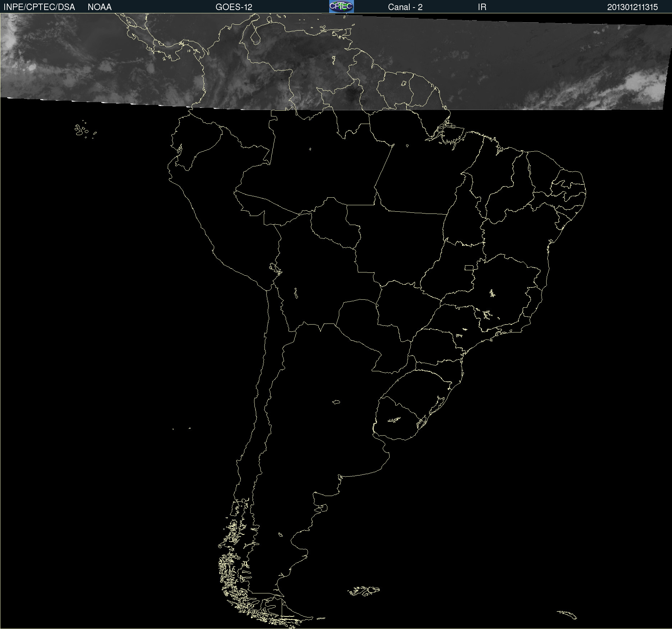Click the Canal - 2 channel label

click(405, 7)
